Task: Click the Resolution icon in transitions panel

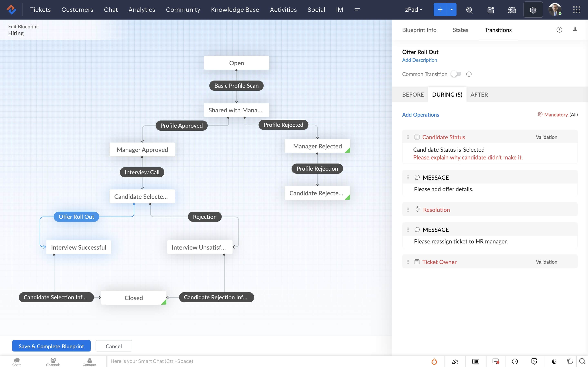Action: point(417,209)
